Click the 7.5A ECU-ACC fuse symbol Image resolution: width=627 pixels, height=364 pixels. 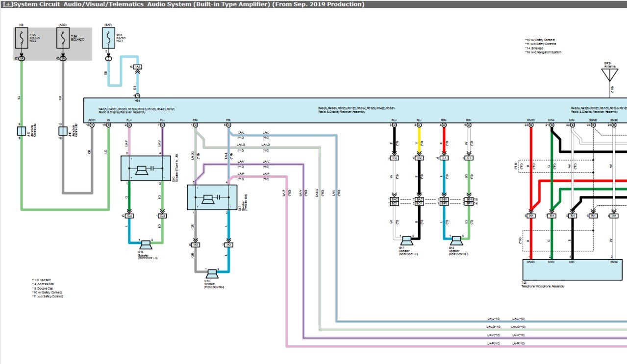[x=63, y=38]
